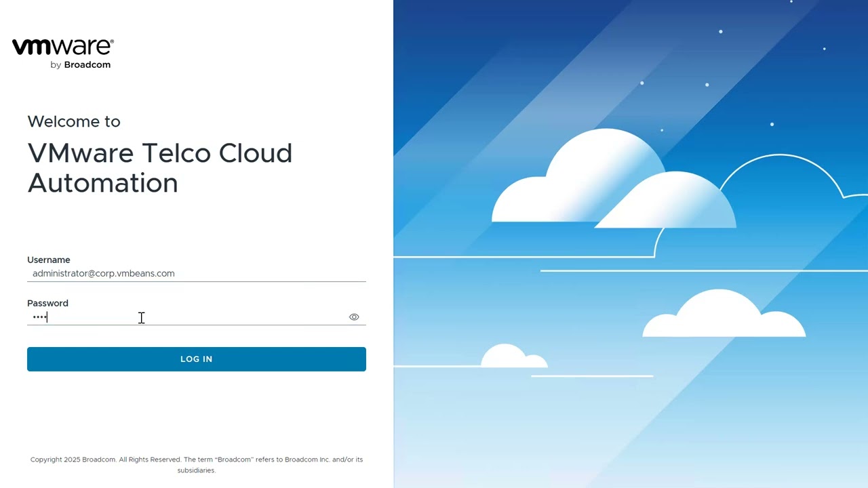
Task: Click the 'Welcome to' text
Action: coord(74,121)
